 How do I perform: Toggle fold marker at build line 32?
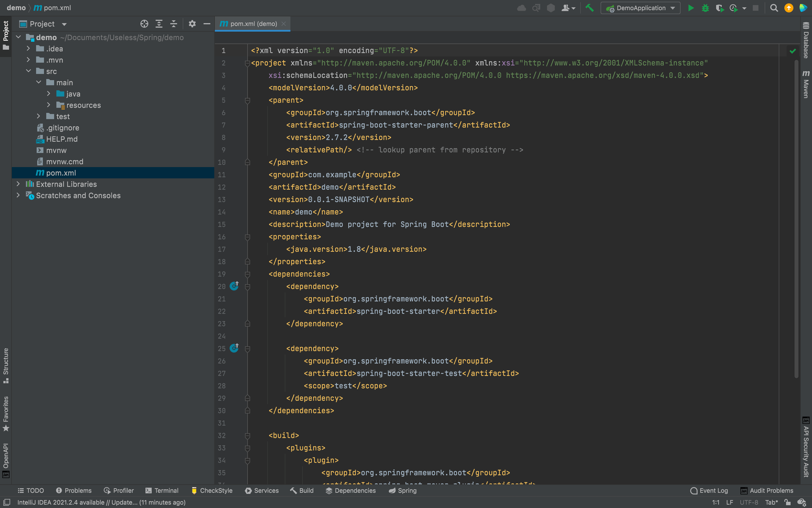(x=248, y=436)
